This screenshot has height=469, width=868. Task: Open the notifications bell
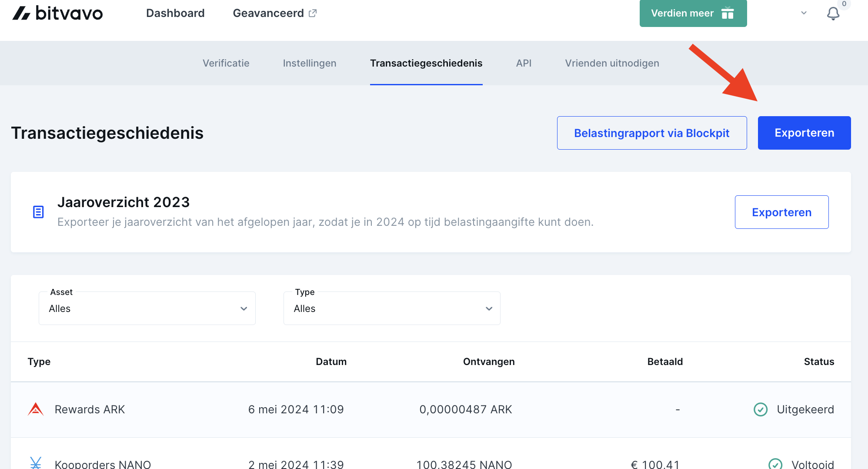point(834,13)
